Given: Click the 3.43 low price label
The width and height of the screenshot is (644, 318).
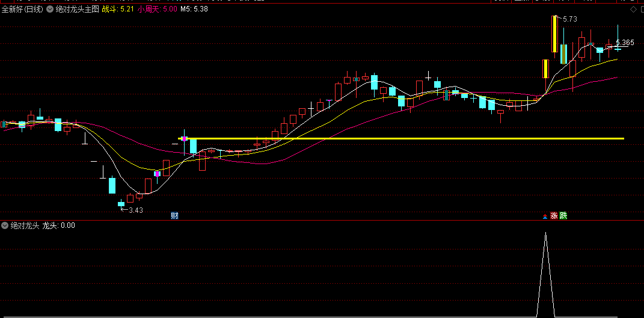Looking at the screenshot, I should coord(135,210).
